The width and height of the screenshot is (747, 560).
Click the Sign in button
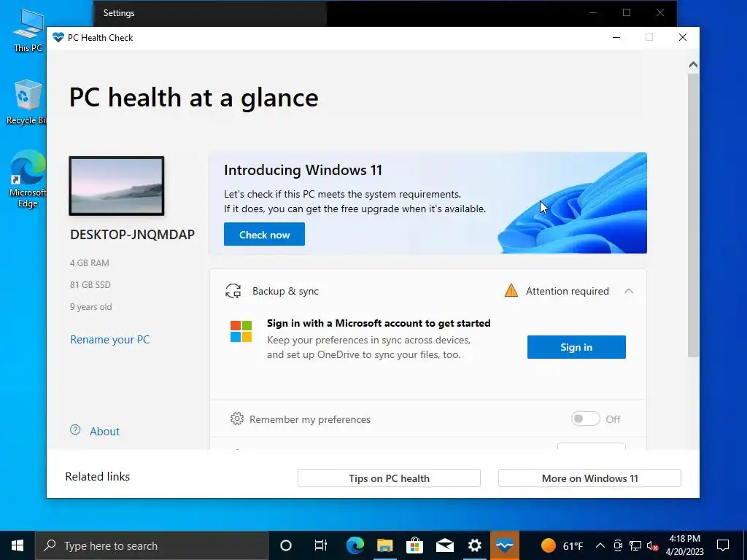[576, 347]
